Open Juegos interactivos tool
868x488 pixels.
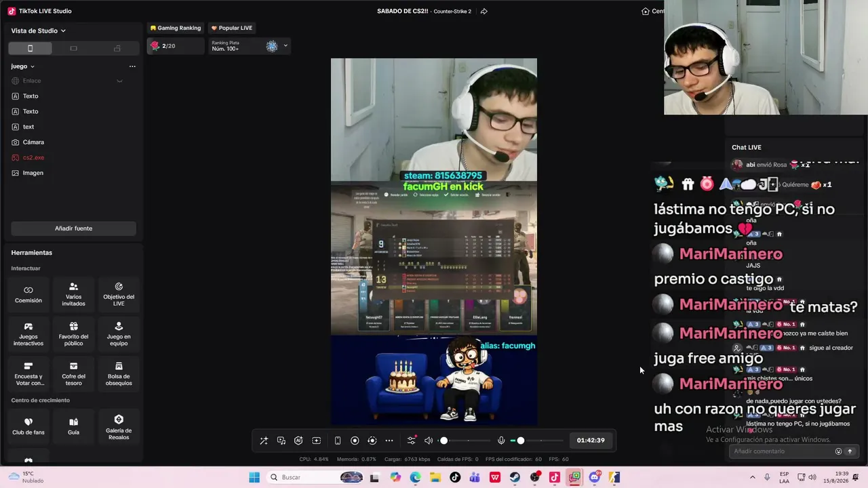coord(28,334)
